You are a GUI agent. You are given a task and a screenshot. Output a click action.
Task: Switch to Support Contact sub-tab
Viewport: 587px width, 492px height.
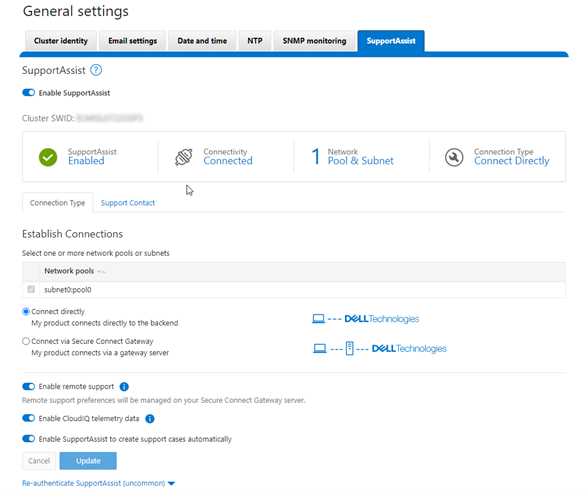(x=128, y=203)
